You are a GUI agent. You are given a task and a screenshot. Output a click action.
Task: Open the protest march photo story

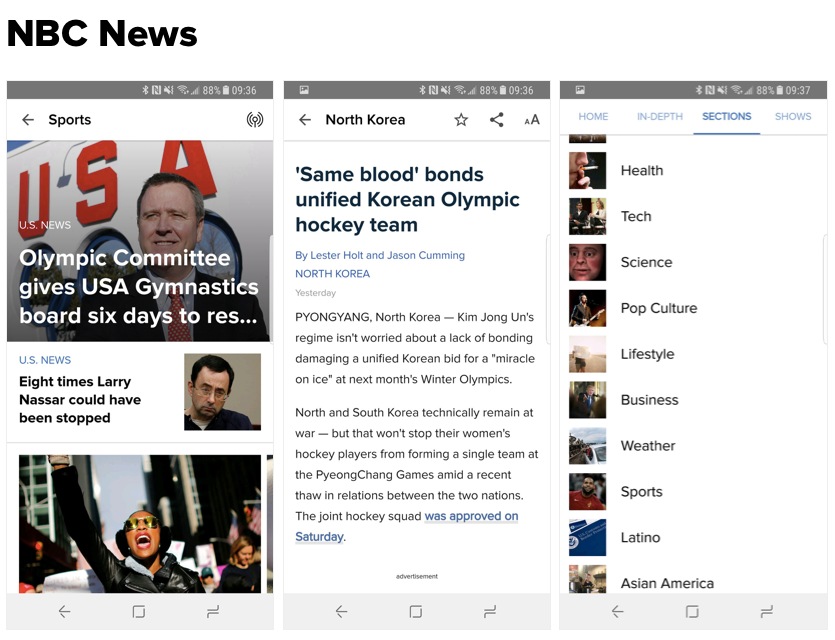pos(140,524)
